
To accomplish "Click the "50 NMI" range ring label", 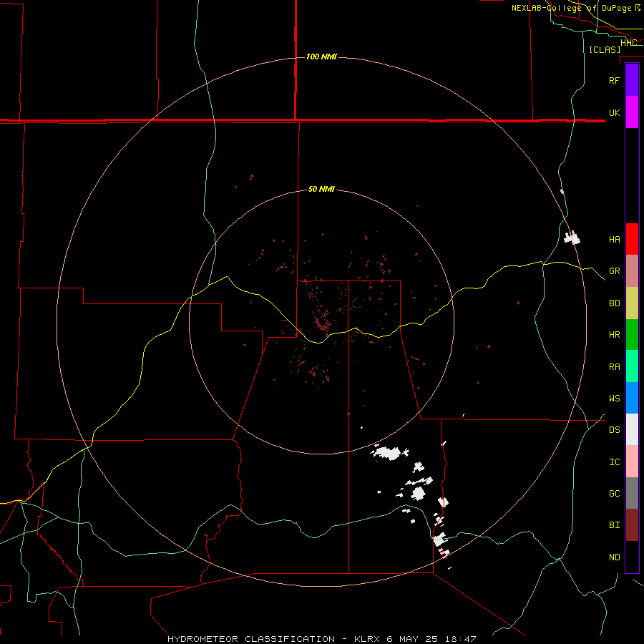I will pos(321,189).
